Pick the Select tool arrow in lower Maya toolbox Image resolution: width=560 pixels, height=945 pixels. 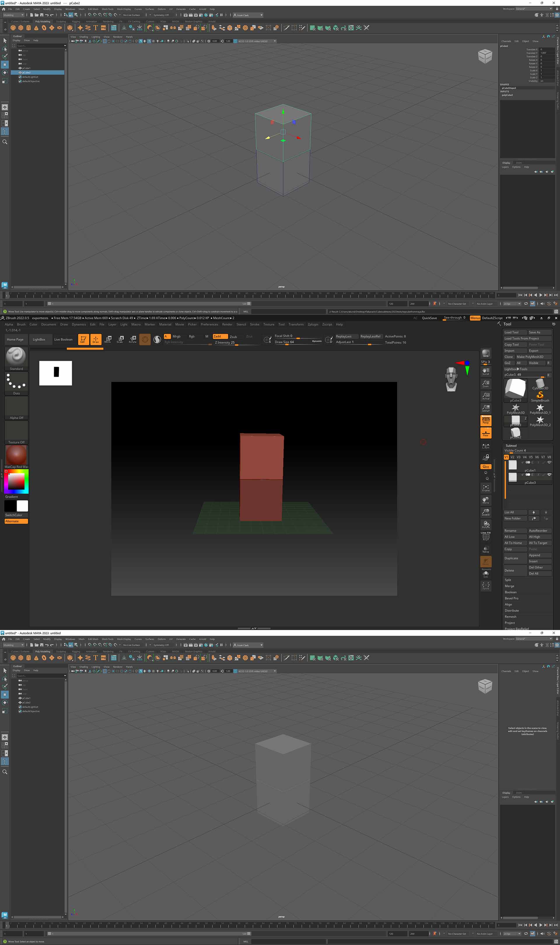[x=5, y=670]
